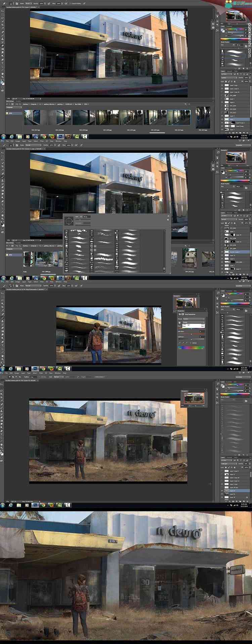Click the taskbar clock in first window
Screen dimensions: 252x644
click(244, 137)
